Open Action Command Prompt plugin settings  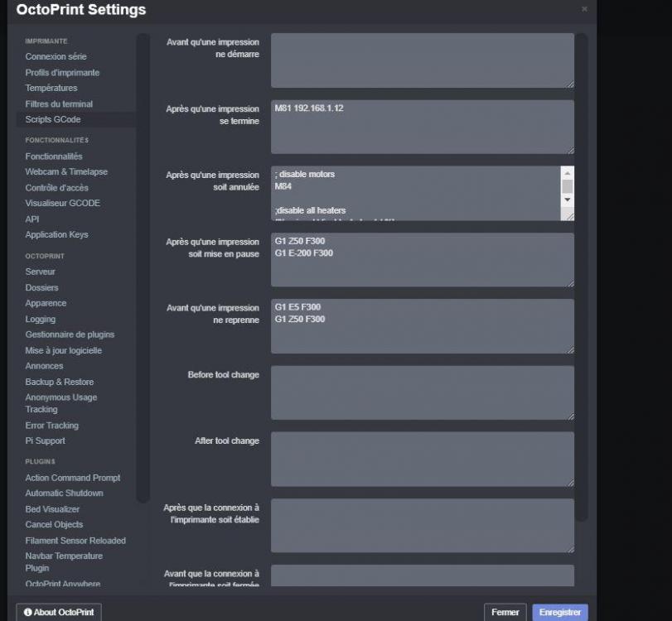(x=72, y=478)
